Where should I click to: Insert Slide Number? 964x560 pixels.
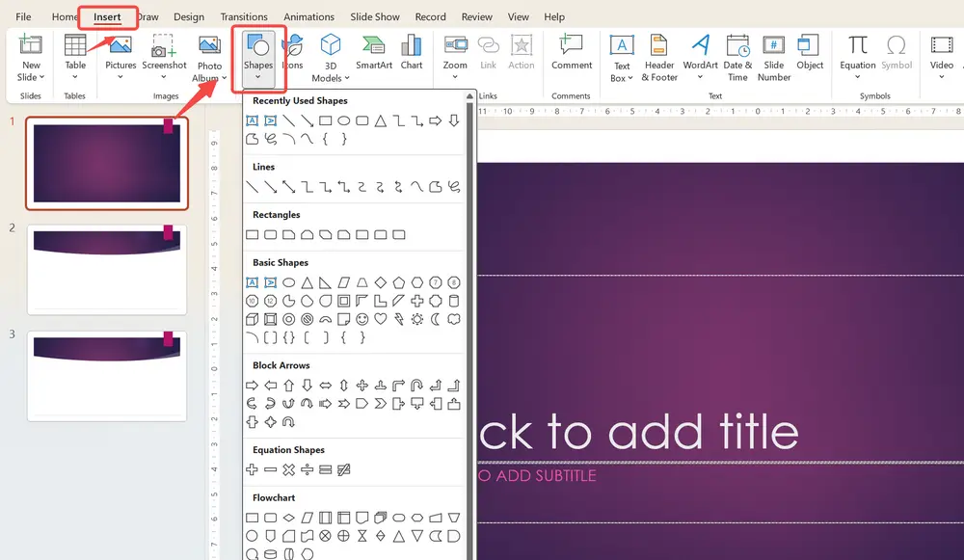coord(774,59)
